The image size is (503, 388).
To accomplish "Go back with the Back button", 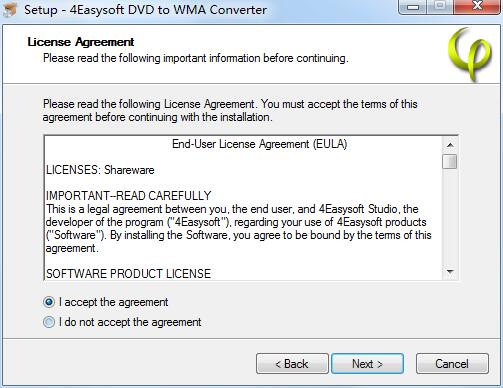I will pos(292,364).
